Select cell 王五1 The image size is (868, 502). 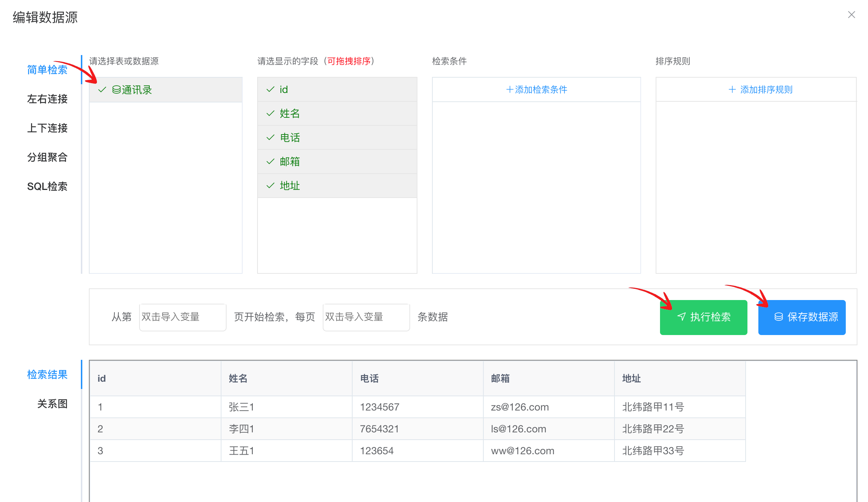click(287, 451)
